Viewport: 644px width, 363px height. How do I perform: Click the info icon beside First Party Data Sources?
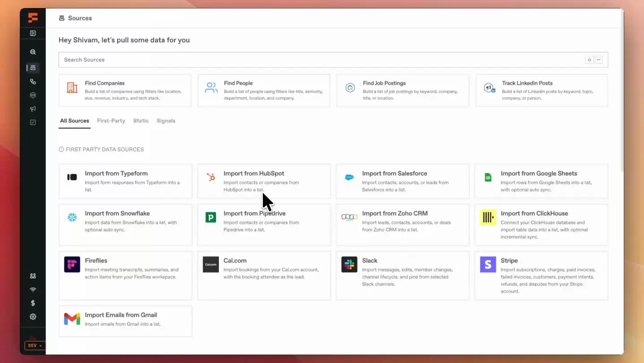pyautogui.click(x=61, y=150)
